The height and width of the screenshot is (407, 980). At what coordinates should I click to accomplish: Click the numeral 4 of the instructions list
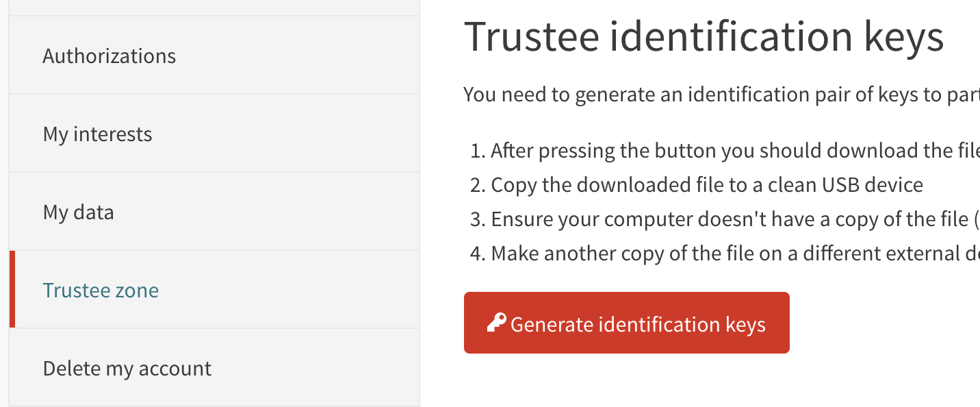coord(477,254)
